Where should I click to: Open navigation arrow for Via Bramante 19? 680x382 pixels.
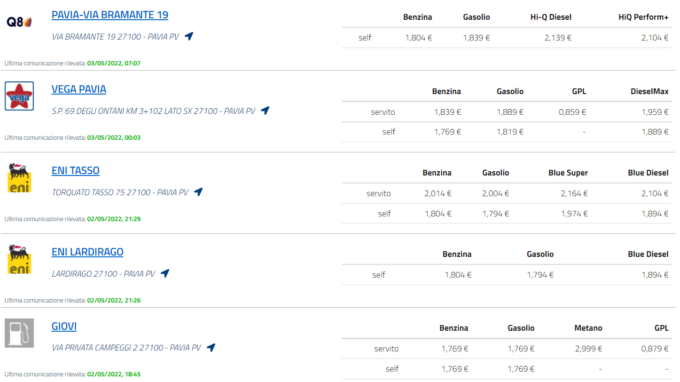tap(189, 36)
